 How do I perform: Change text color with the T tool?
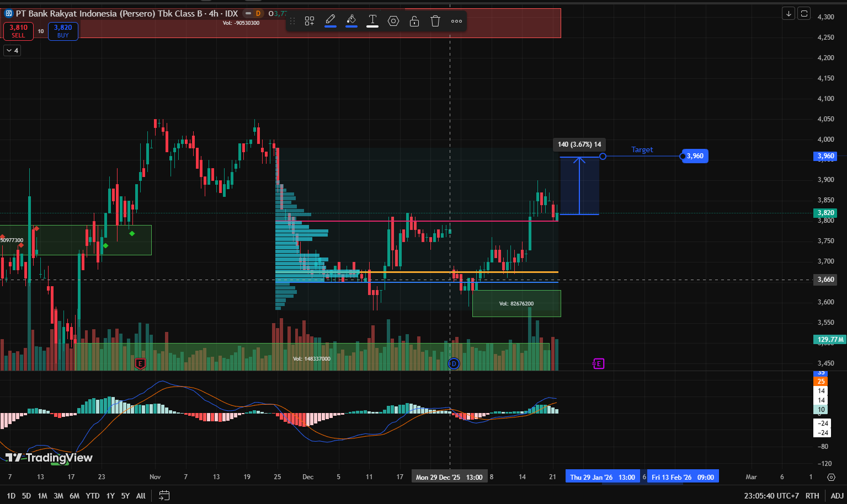tap(372, 21)
